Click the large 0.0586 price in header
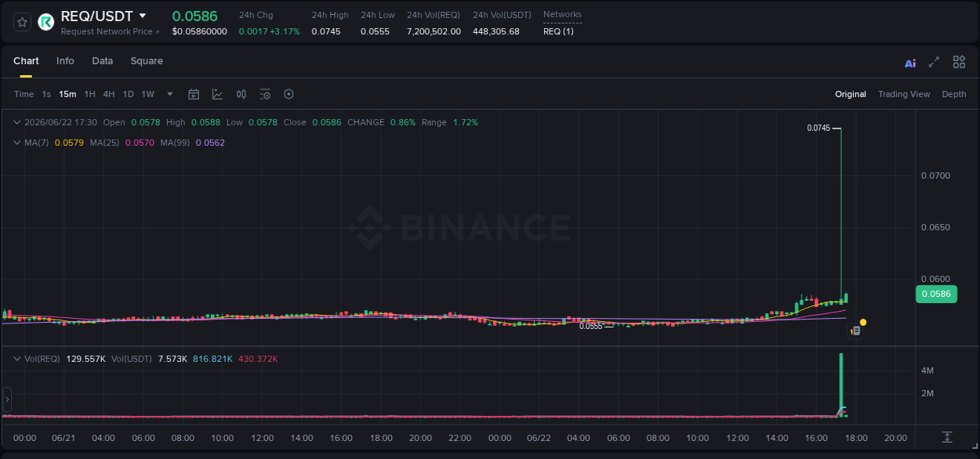980x459 pixels. coord(195,16)
